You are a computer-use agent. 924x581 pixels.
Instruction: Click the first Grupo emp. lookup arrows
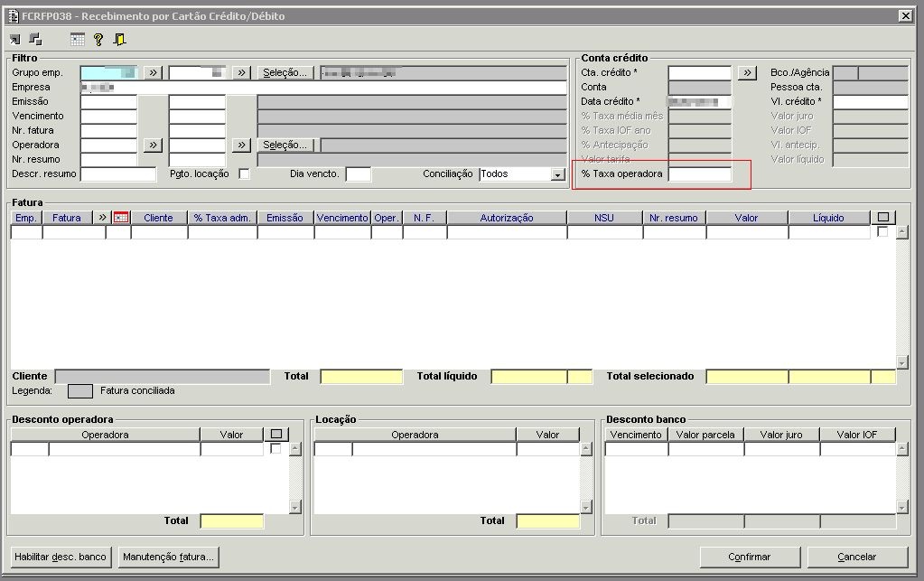pos(153,72)
